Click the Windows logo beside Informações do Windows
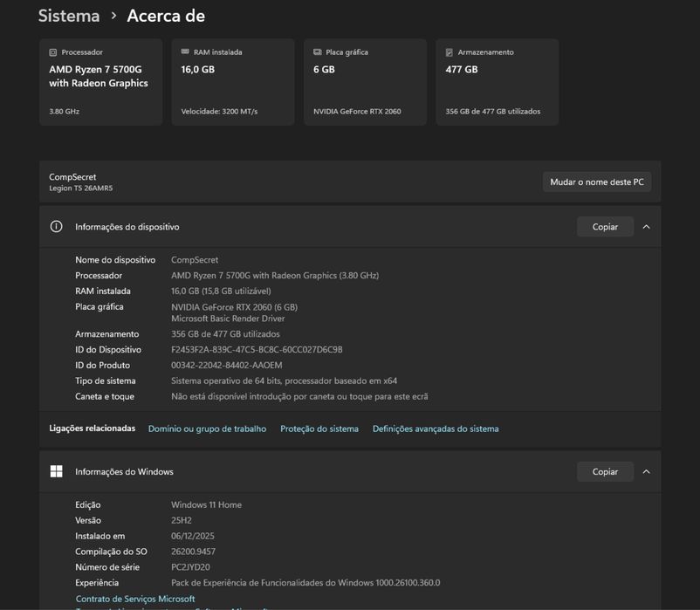 tap(56, 471)
